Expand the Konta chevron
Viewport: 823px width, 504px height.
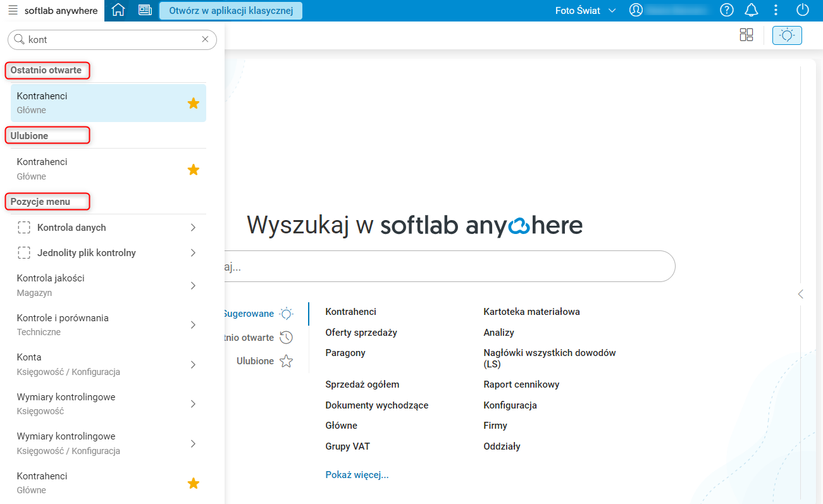pos(193,365)
